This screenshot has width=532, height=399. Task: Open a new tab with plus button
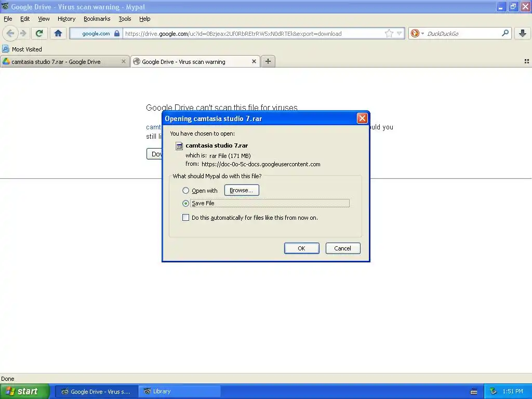click(x=268, y=61)
